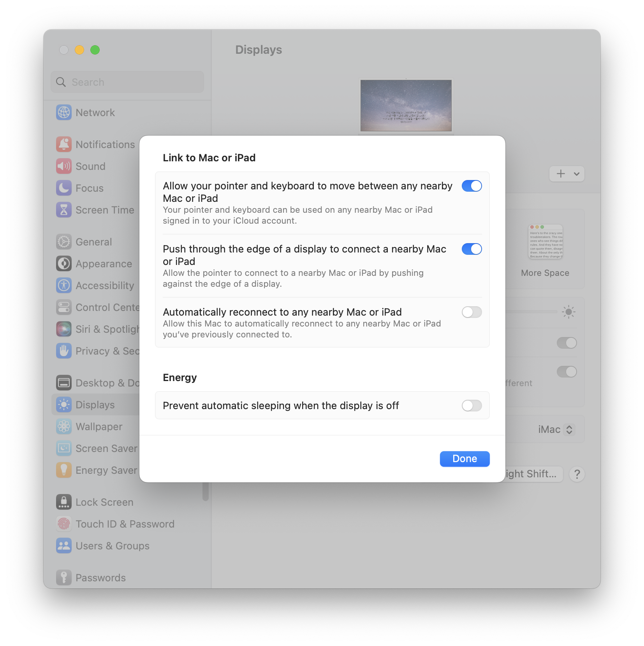
Task: Click the magnifier icon in Search
Action: coord(61,82)
